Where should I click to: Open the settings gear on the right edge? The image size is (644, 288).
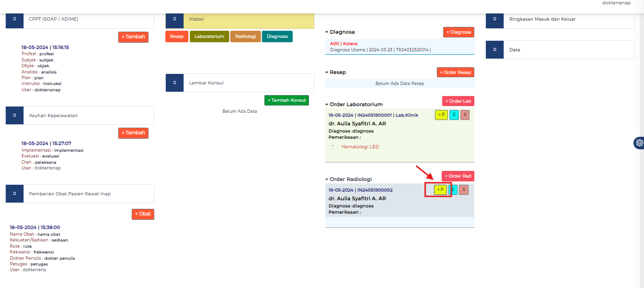point(639,143)
